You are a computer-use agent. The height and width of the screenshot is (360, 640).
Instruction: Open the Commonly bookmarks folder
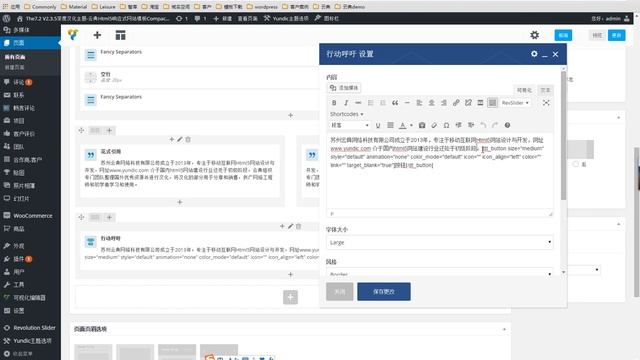[x=40, y=7]
